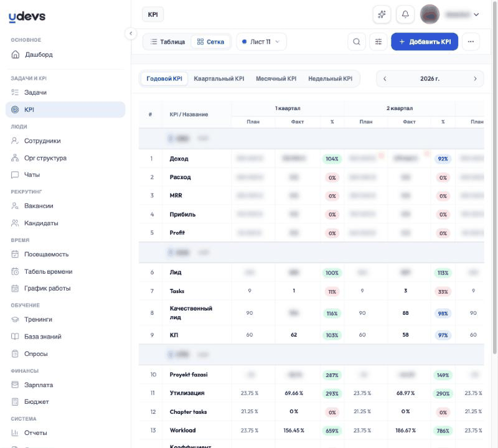This screenshot has width=498, height=448.
Task: Go to previous year with left arrow
Action: tap(385, 79)
